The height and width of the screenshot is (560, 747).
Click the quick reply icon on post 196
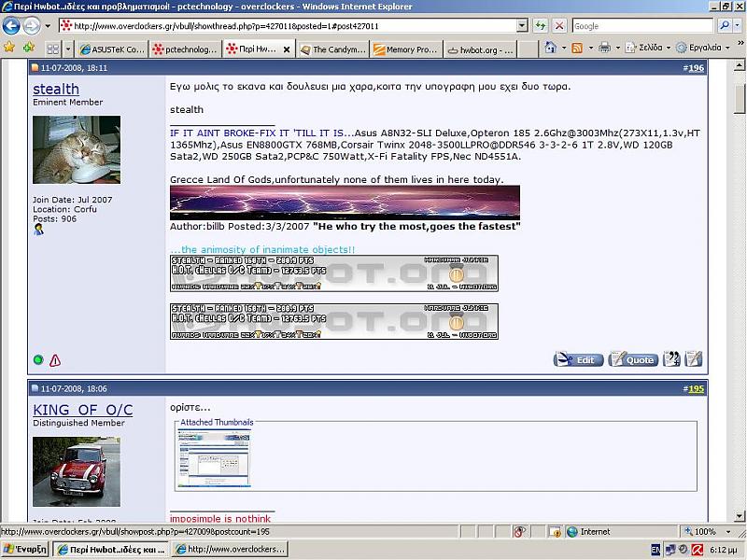coord(693,359)
